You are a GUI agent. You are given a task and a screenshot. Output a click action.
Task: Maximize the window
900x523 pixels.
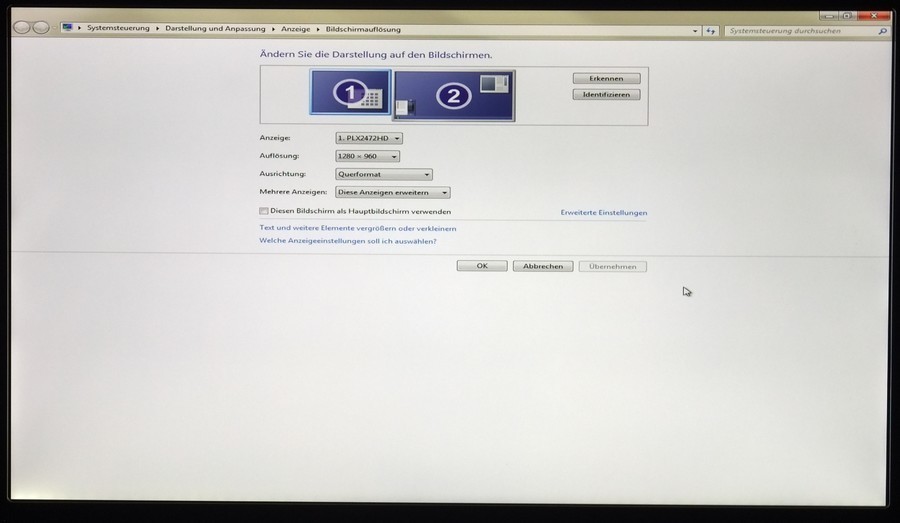click(x=847, y=16)
